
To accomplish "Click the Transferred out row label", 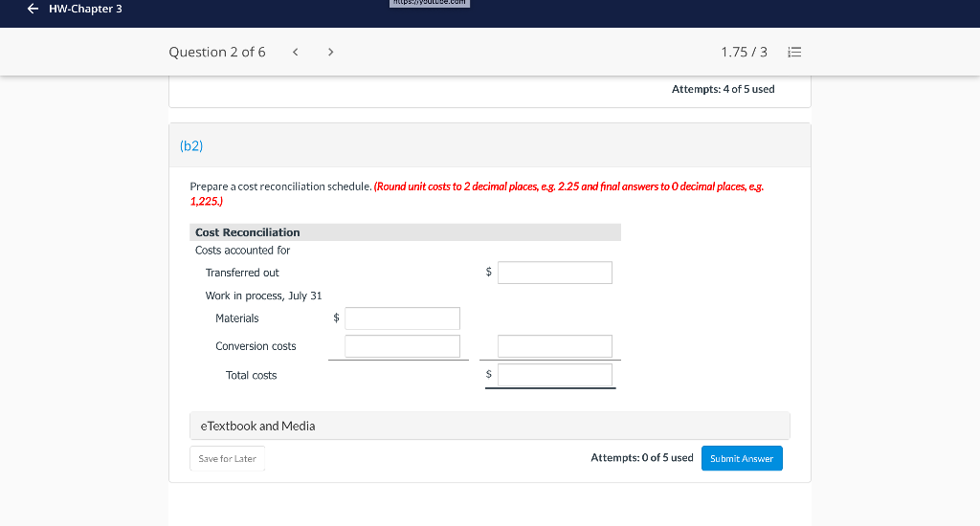I will 242,273.
